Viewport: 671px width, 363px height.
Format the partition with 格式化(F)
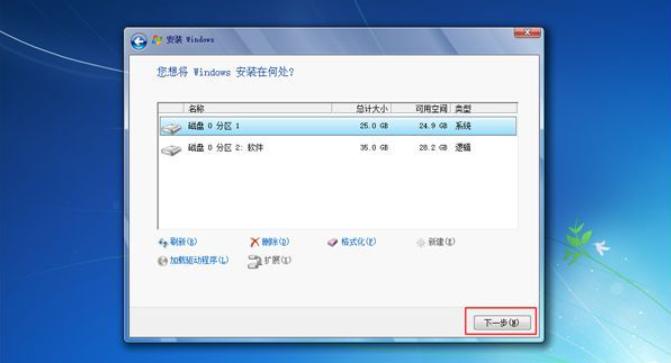[x=358, y=242]
